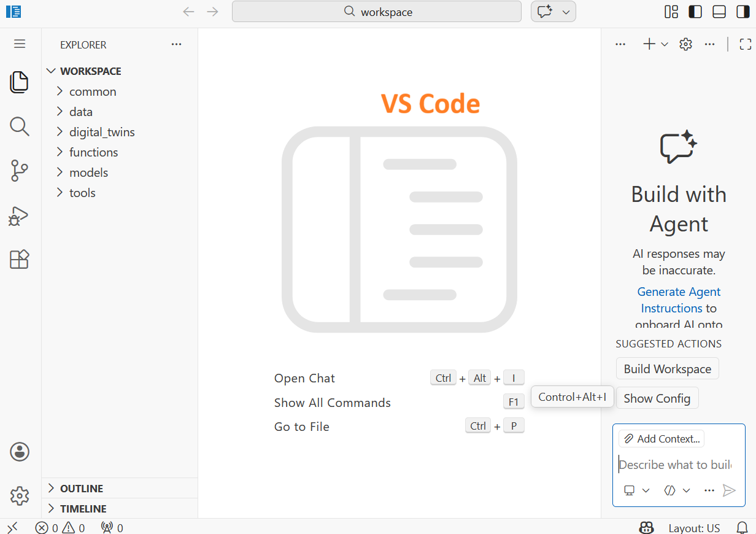Click the Open Chat label text
This screenshot has height=534, width=756.
point(305,378)
